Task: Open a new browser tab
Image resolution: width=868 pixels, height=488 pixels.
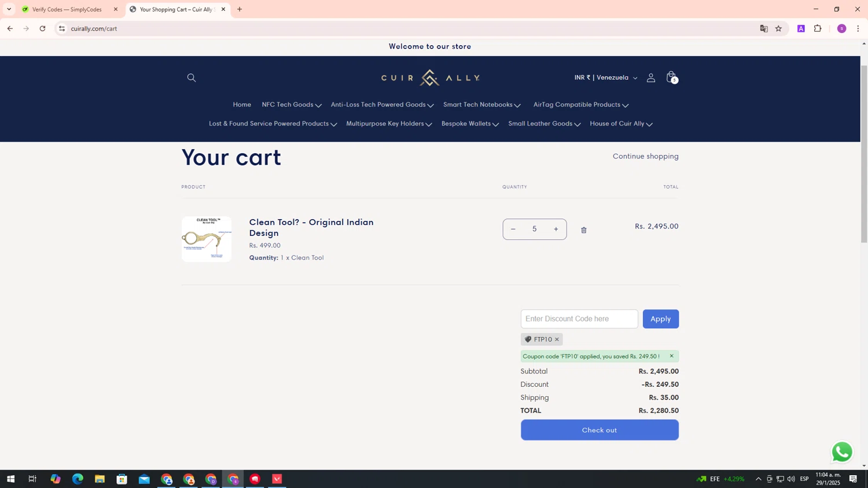Action: (240, 9)
